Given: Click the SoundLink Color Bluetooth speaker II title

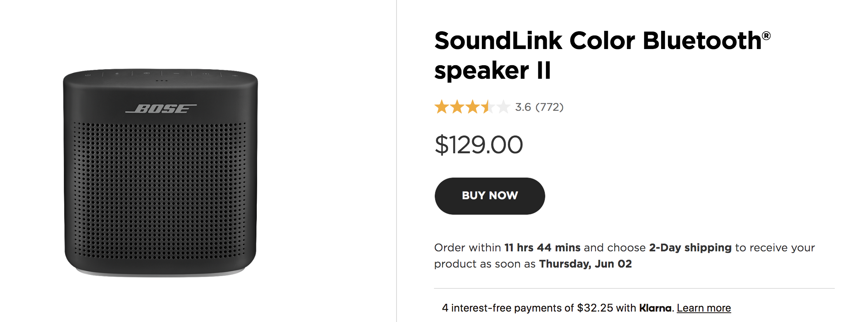Looking at the screenshot, I should click(x=602, y=55).
